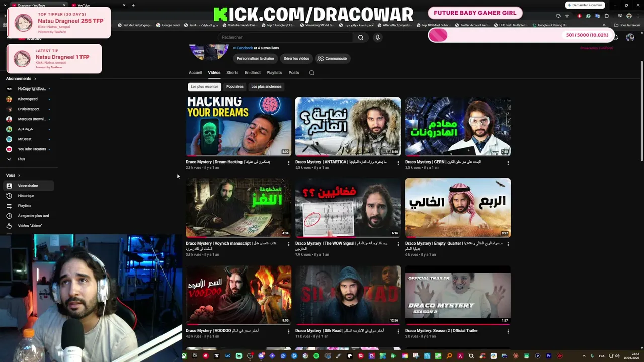Expand subscriptions list with Plus
The width and height of the screenshot is (644, 362).
coord(30,159)
